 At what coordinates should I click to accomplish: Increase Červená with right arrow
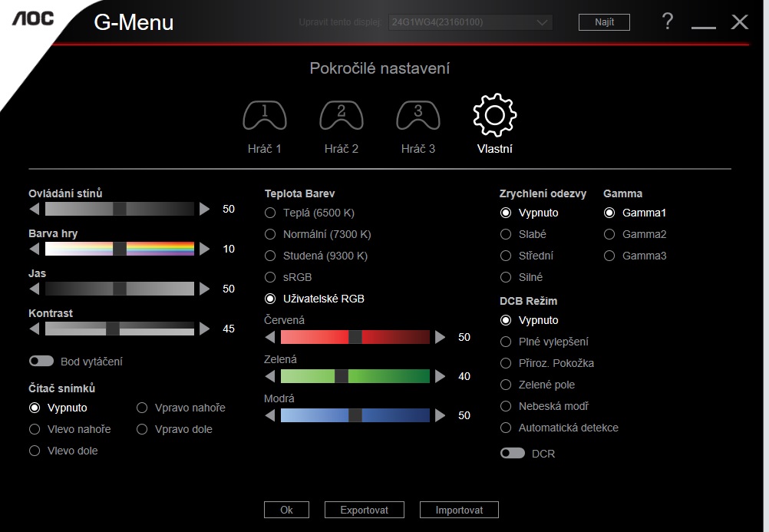(x=440, y=337)
